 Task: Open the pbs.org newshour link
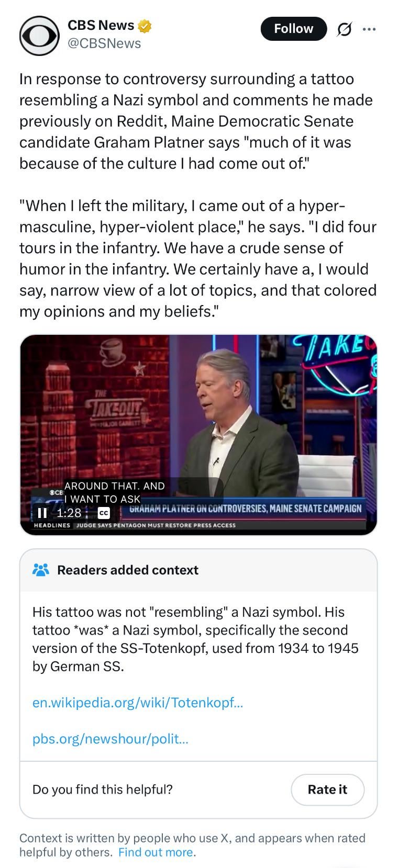(110, 739)
